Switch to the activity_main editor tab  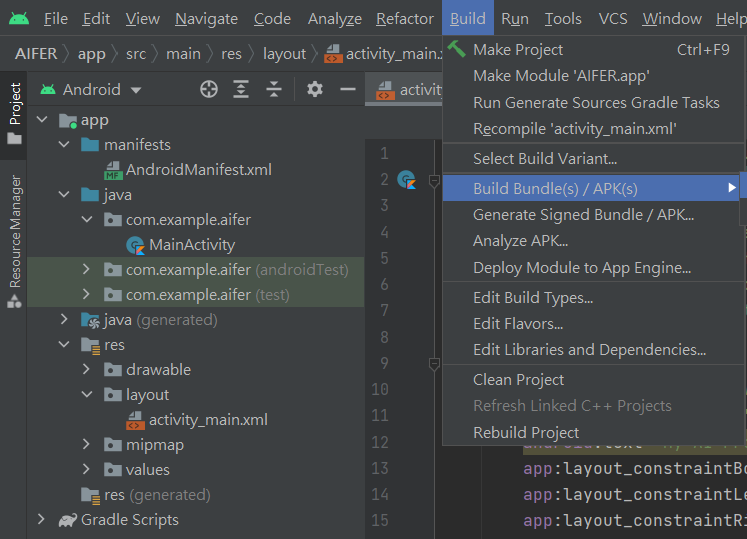pos(404,89)
